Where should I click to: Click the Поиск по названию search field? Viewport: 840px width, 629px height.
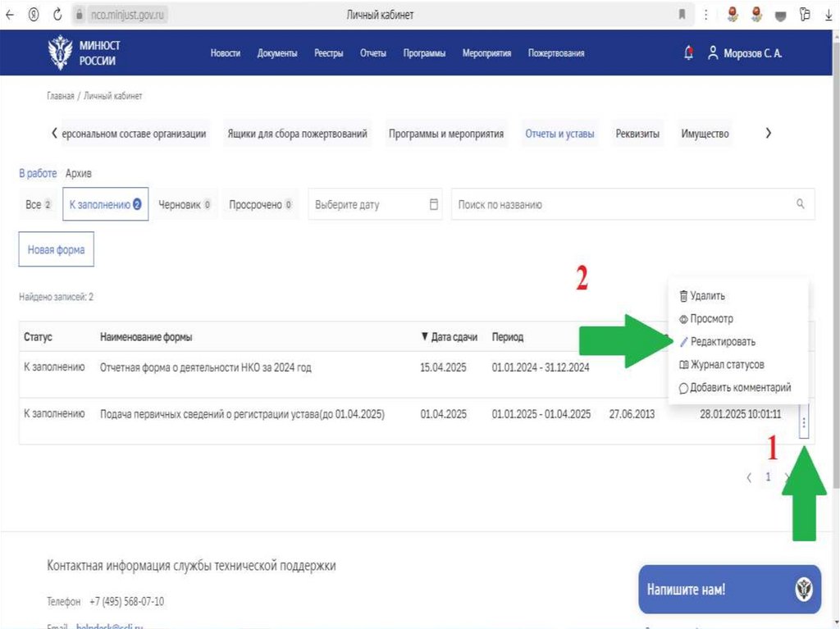pyautogui.click(x=623, y=205)
